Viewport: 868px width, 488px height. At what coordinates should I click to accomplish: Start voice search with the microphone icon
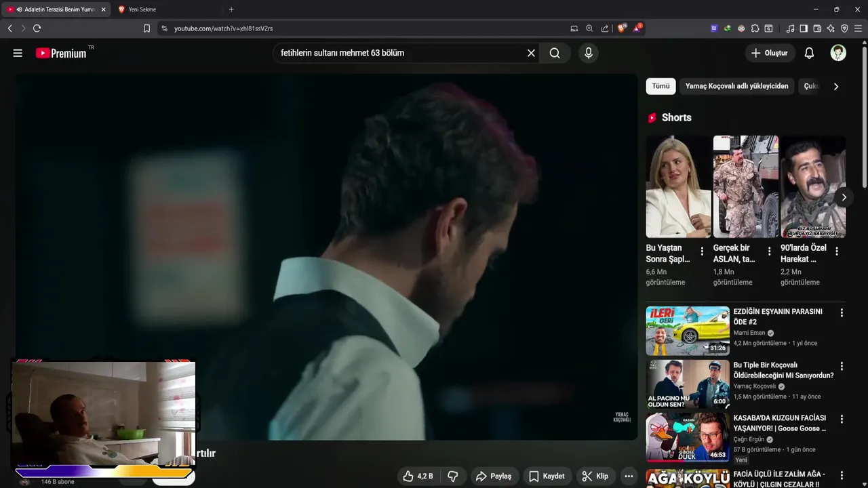[588, 53]
